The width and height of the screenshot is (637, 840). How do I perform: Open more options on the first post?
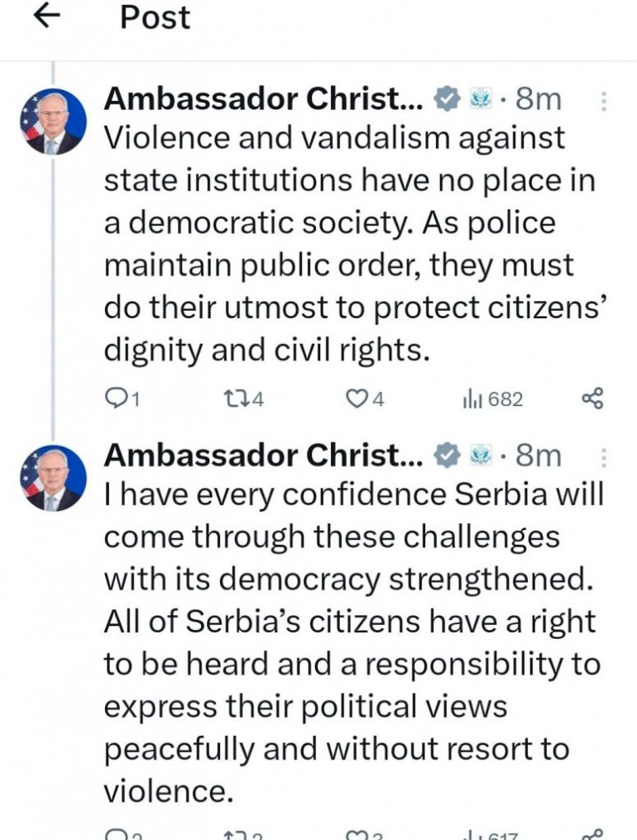(602, 101)
